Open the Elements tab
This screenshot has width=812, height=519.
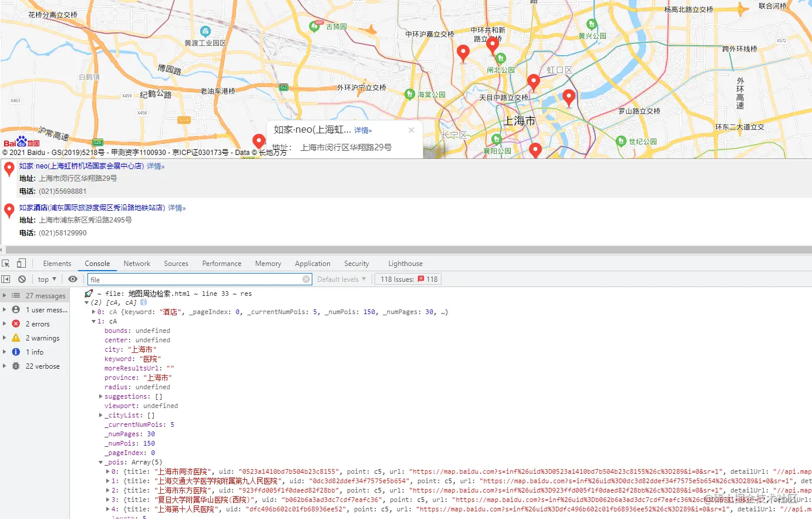(57, 264)
